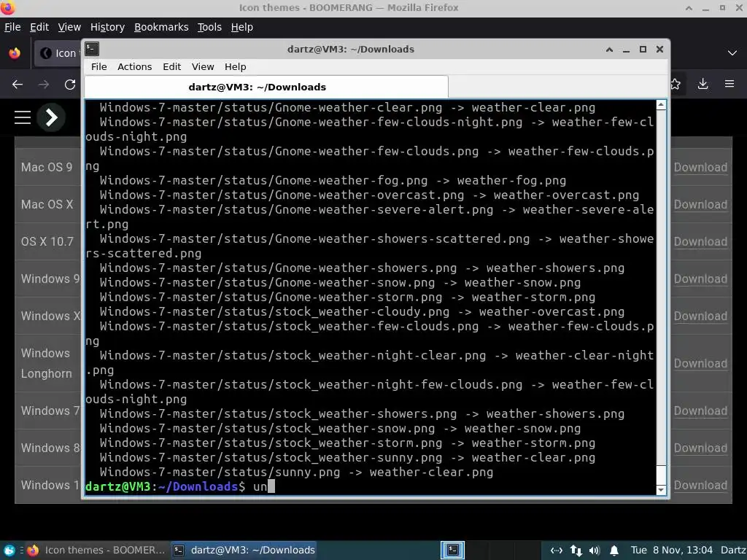Download the Windows 8 icon theme

coord(700,448)
